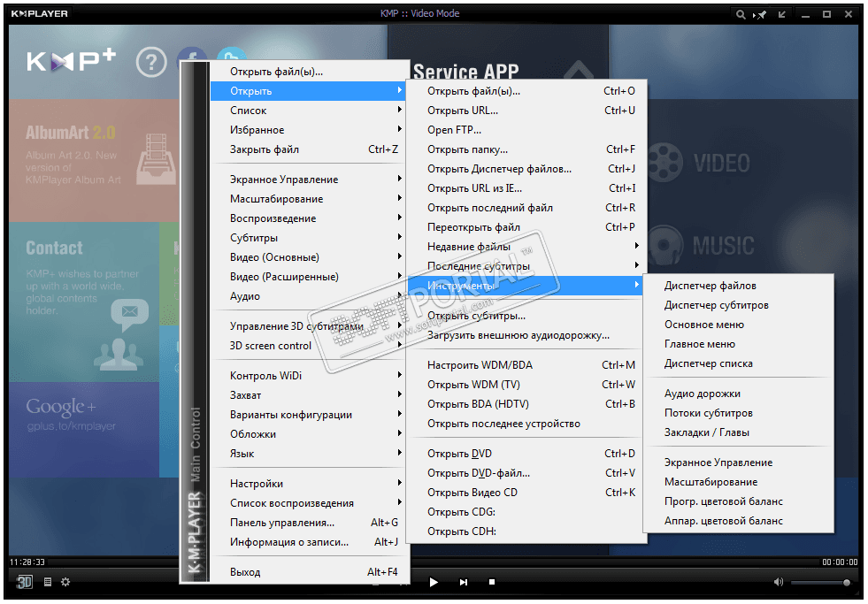Click the 3D mode icon

click(x=25, y=582)
